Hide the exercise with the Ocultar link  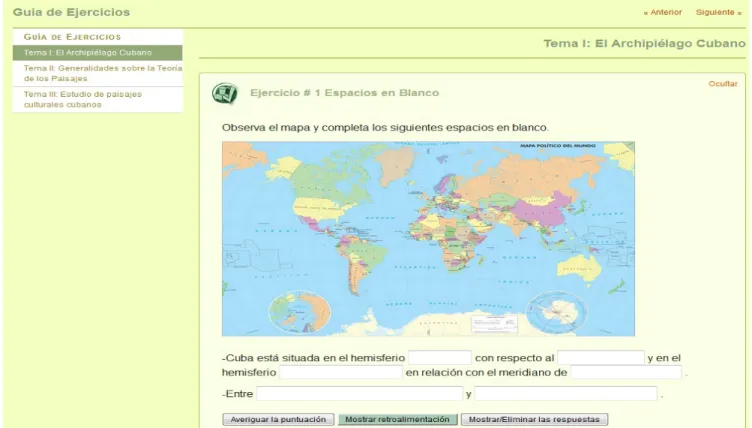pyautogui.click(x=723, y=84)
